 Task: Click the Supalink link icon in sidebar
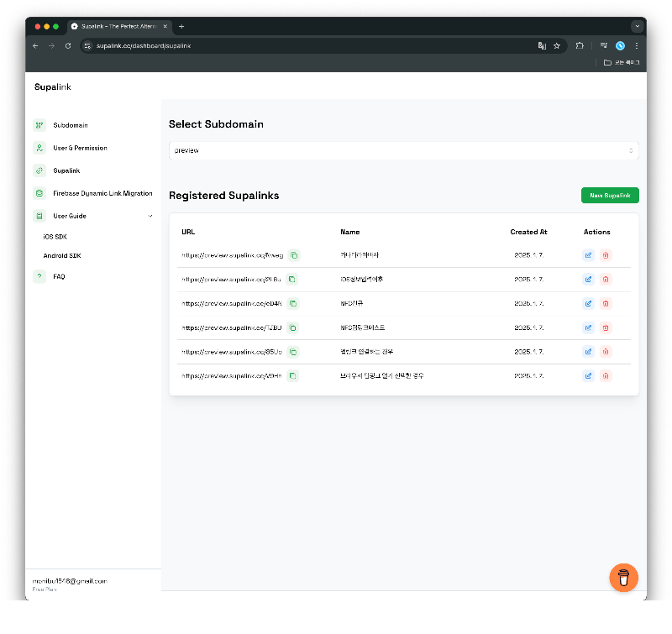(x=39, y=170)
